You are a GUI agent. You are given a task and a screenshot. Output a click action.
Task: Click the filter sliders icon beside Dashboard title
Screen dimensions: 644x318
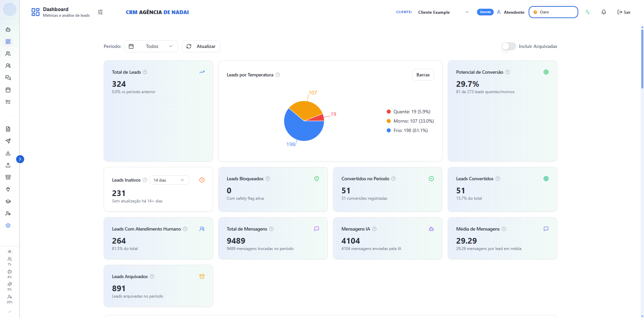(100, 12)
